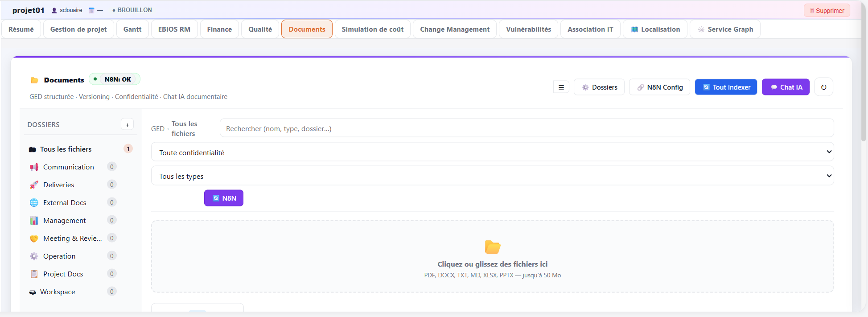Select the Communication folder

68,167
